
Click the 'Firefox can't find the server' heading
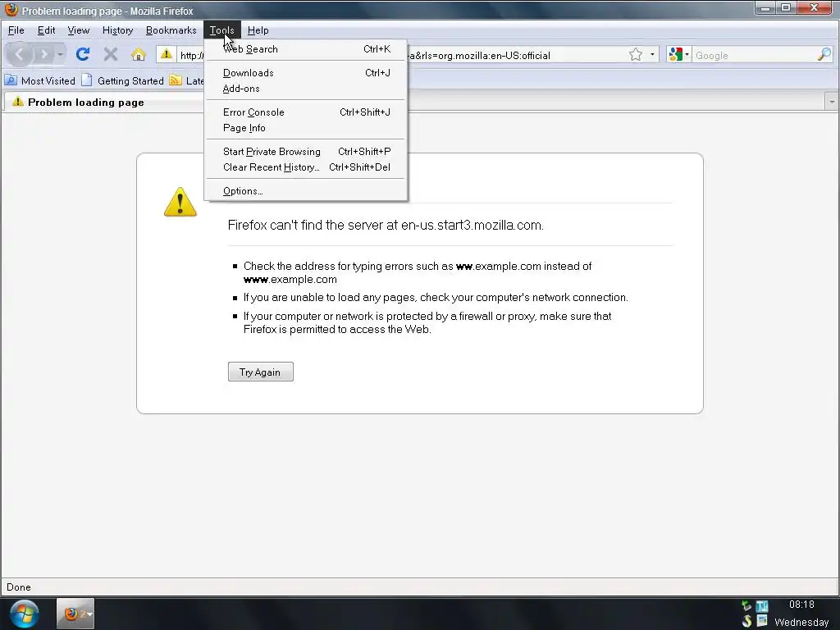click(x=386, y=225)
